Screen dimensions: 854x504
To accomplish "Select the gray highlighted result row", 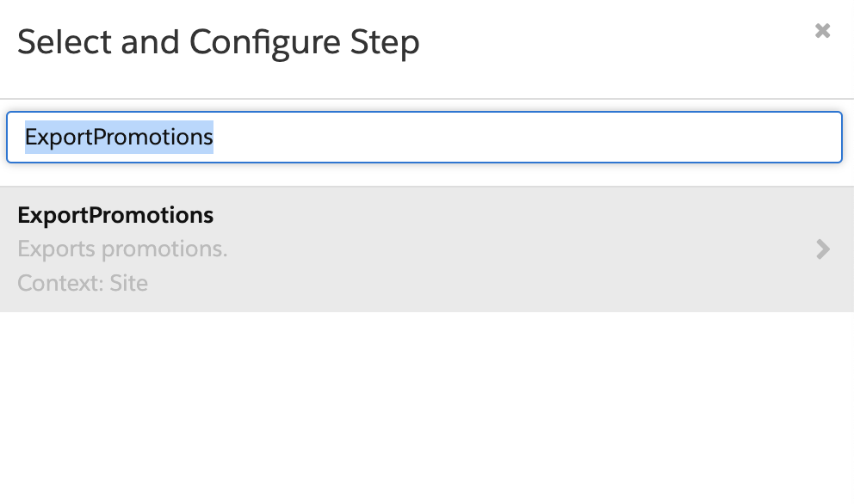I will pyautogui.click(x=427, y=249).
